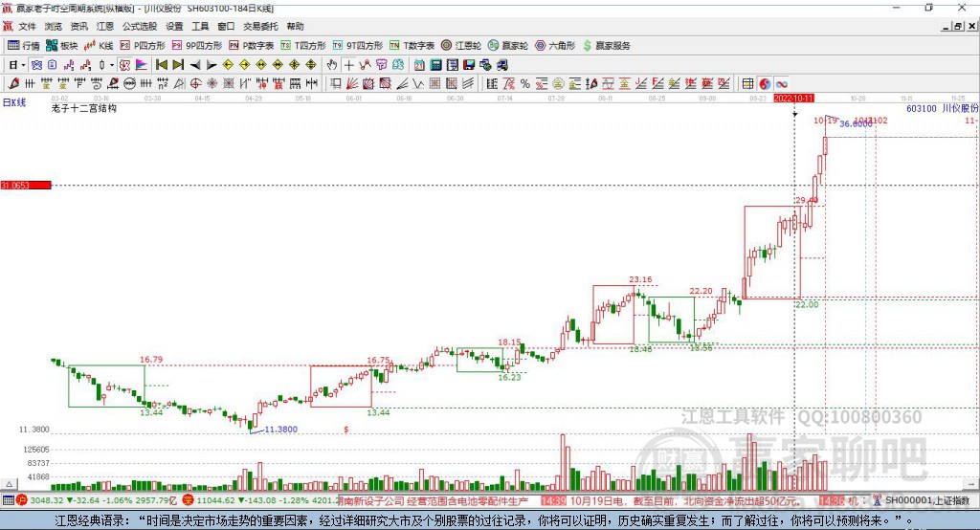Open the P四方形 tool
Viewport: 980px width, 530px height.
143,46
